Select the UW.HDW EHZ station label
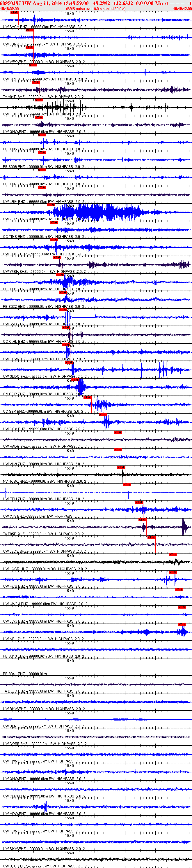Image resolution: width=192 pixels, height=868 pixels. pyautogui.click(x=44, y=814)
